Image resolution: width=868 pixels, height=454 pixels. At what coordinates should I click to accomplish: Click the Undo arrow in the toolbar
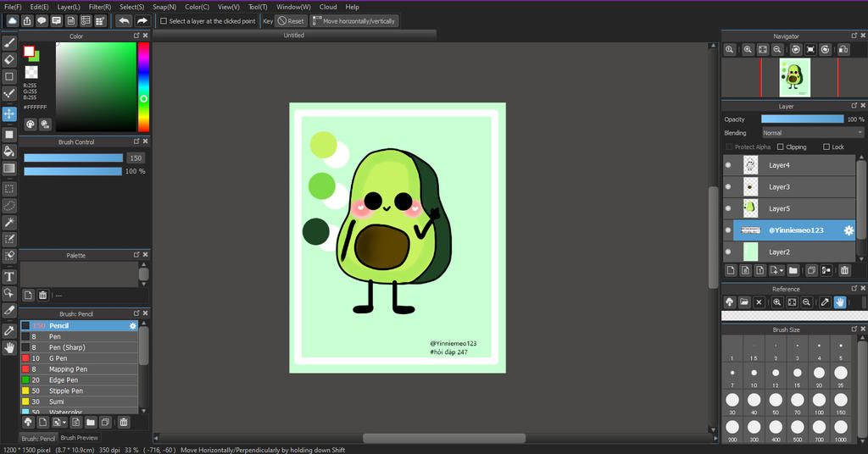point(124,20)
